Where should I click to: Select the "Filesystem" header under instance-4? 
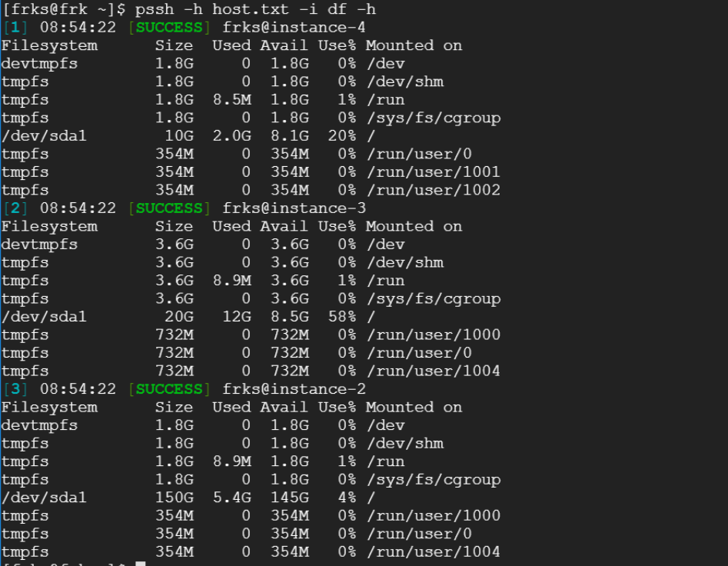click(x=50, y=45)
